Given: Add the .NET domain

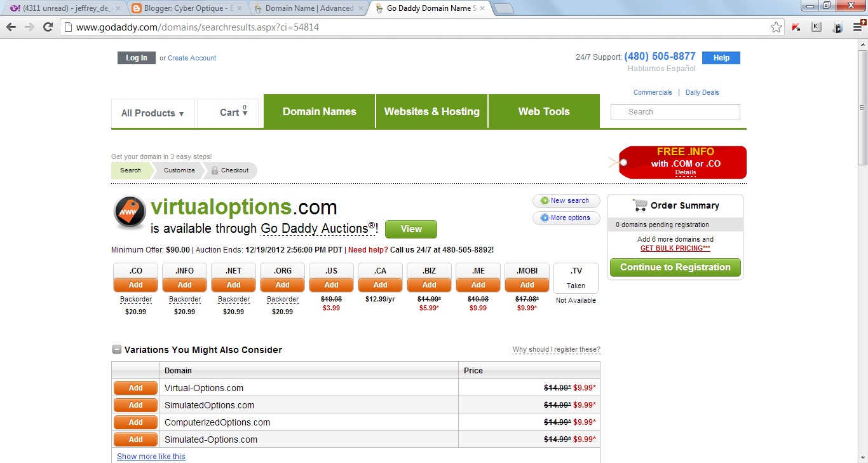Looking at the screenshot, I should click(234, 285).
